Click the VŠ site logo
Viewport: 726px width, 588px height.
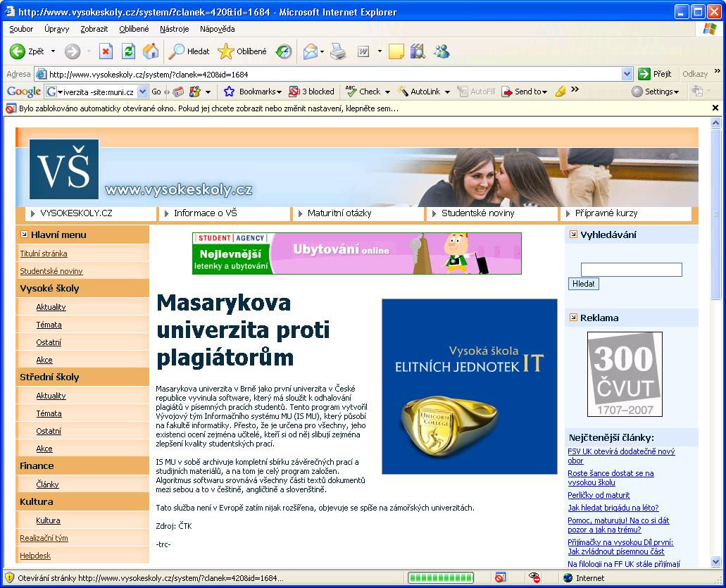click(64, 169)
